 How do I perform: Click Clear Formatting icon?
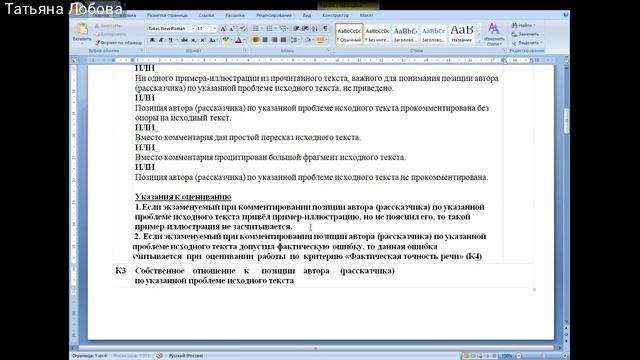coord(242,29)
